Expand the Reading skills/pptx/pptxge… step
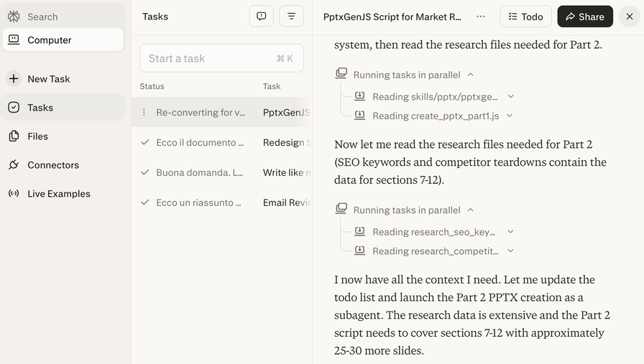Screen dimensions: 644x364 (510, 96)
